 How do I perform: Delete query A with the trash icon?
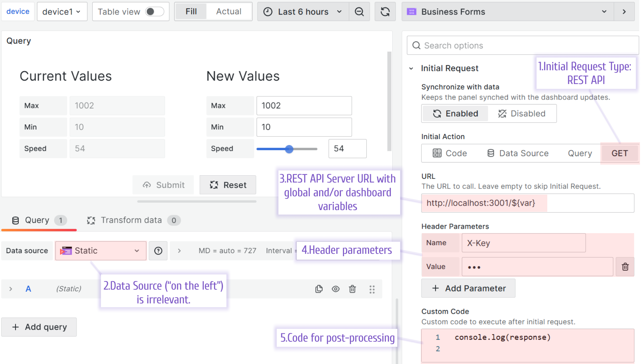coord(352,289)
